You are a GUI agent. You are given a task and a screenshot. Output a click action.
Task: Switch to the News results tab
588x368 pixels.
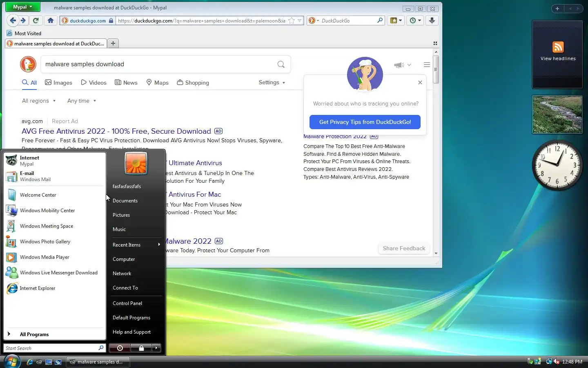point(126,83)
